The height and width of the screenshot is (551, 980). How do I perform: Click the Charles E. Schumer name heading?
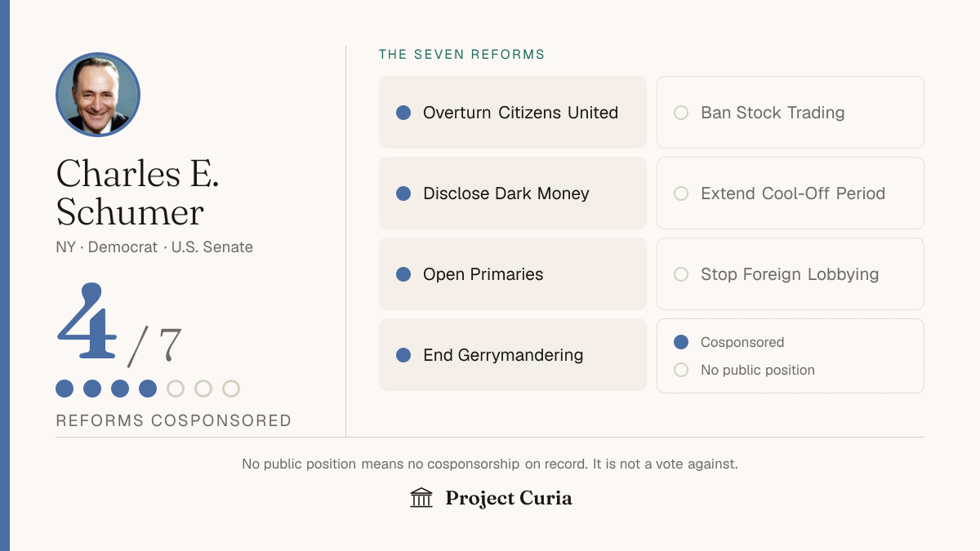click(x=137, y=193)
